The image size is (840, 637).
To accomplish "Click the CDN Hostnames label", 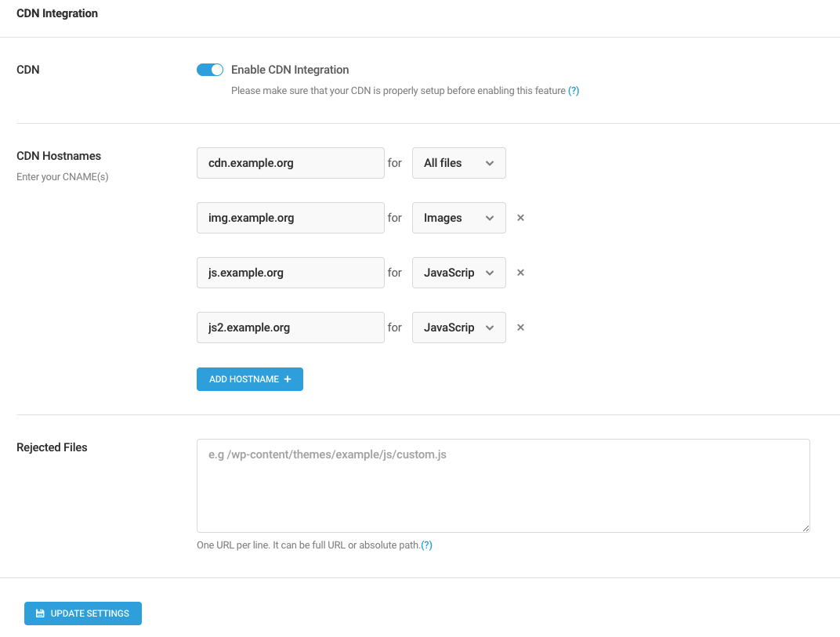I will click(x=59, y=156).
